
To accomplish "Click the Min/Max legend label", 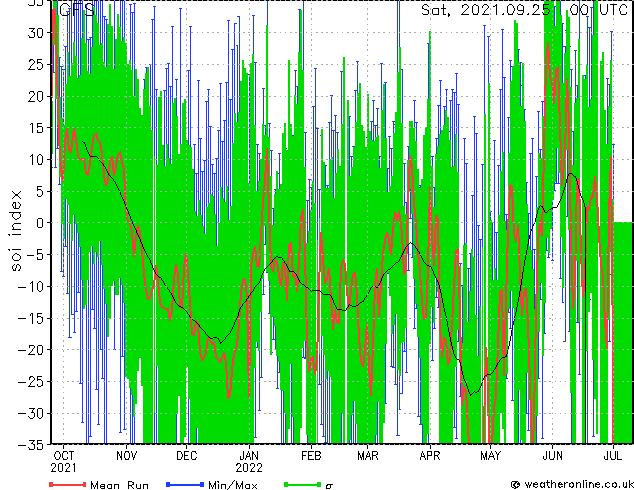I will tap(233, 485).
